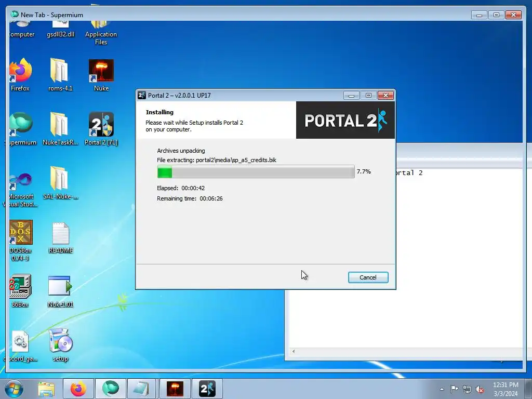The height and width of the screenshot is (399, 532).
Task: Switch to Notepad in the taskbar
Action: (x=142, y=389)
